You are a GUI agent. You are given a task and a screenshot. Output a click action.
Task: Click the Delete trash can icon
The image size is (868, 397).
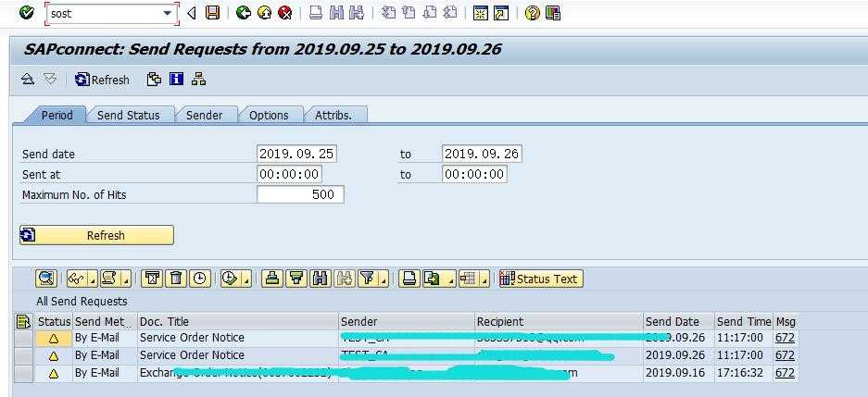176,279
